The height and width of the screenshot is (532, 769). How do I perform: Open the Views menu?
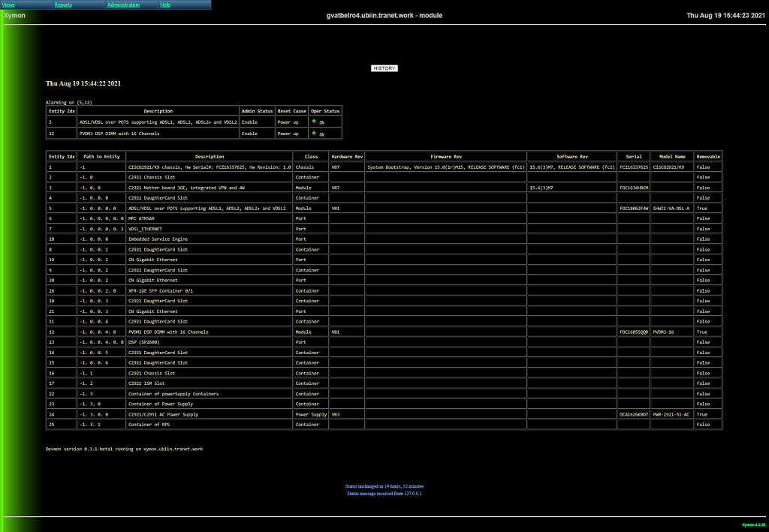point(9,5)
